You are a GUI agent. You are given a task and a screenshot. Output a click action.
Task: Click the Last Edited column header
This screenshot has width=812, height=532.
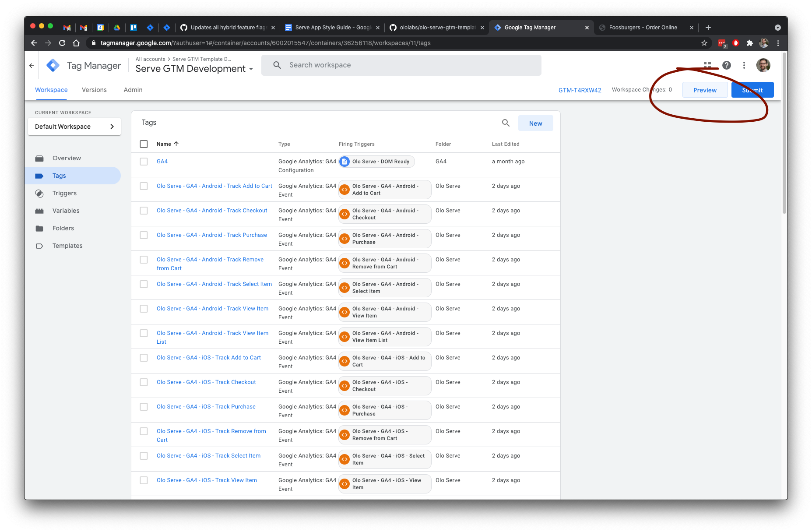(x=506, y=144)
